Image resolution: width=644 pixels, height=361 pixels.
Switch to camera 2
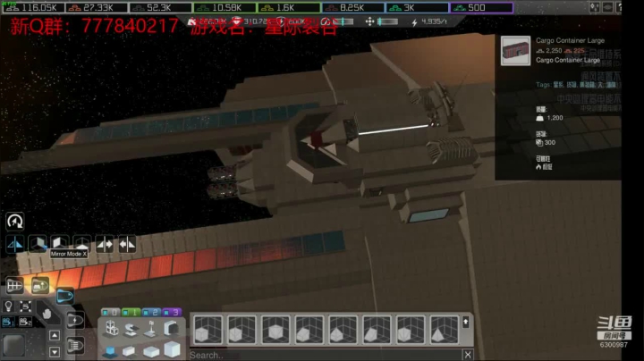(25, 322)
